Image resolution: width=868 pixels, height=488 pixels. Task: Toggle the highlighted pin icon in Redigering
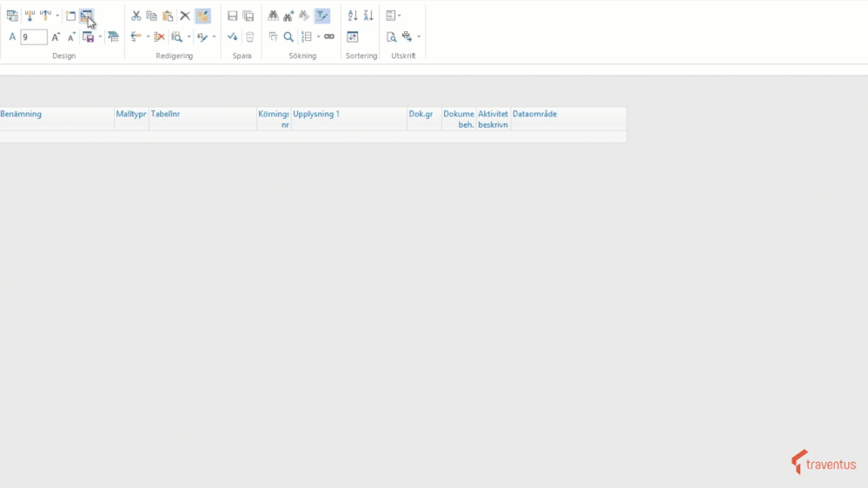click(x=203, y=16)
